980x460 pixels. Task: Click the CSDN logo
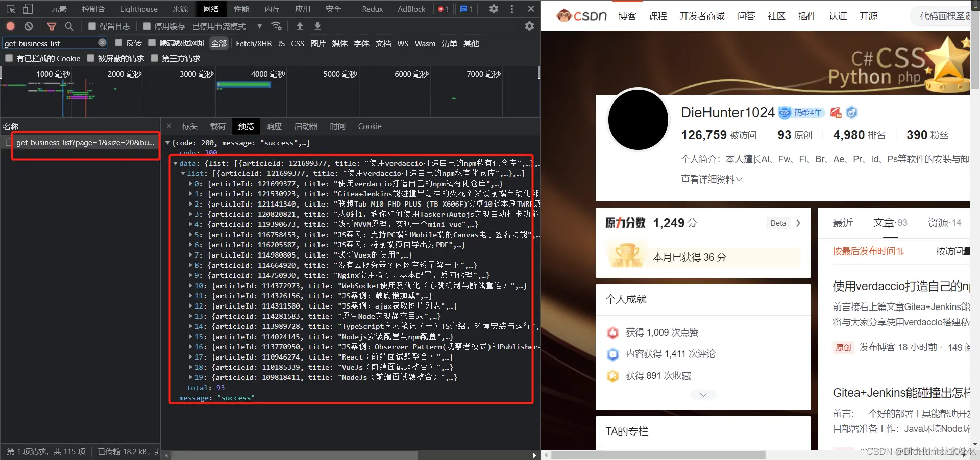581,16
